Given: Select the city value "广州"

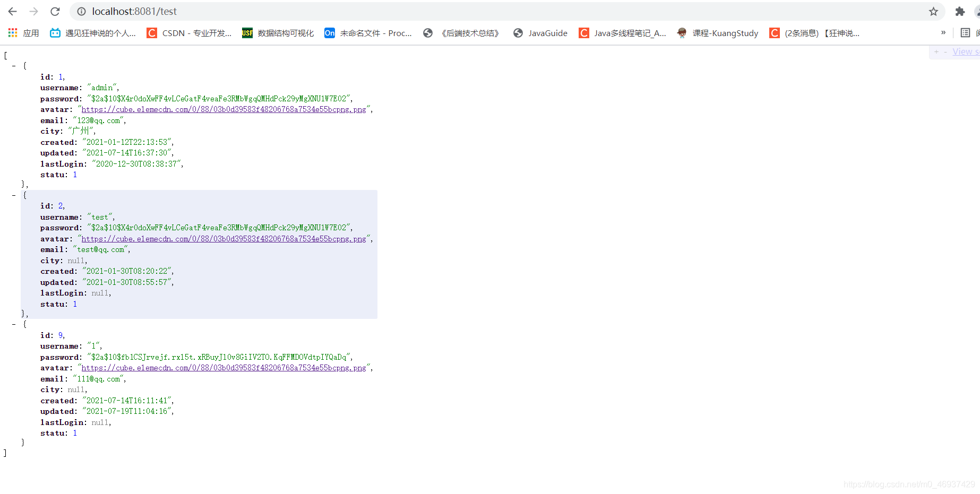Looking at the screenshot, I should point(81,131).
